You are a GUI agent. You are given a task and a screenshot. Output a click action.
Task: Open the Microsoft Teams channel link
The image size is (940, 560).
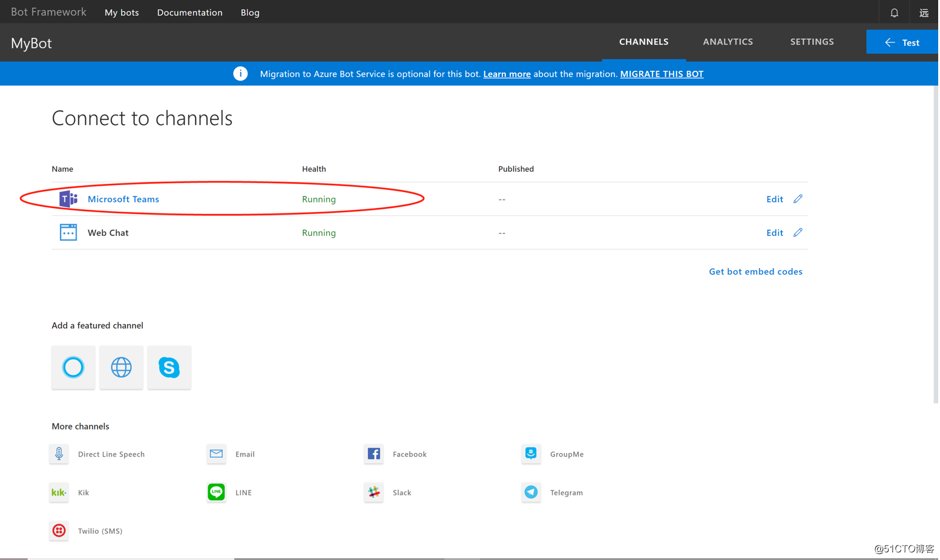pyautogui.click(x=123, y=200)
